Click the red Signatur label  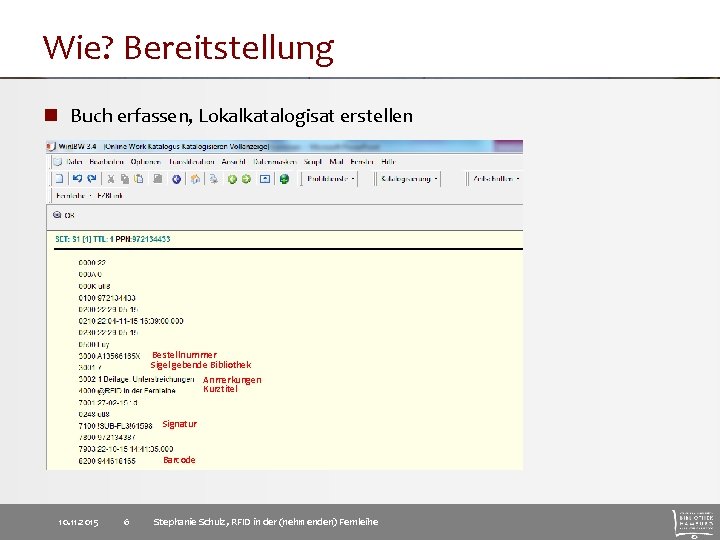coord(180,424)
